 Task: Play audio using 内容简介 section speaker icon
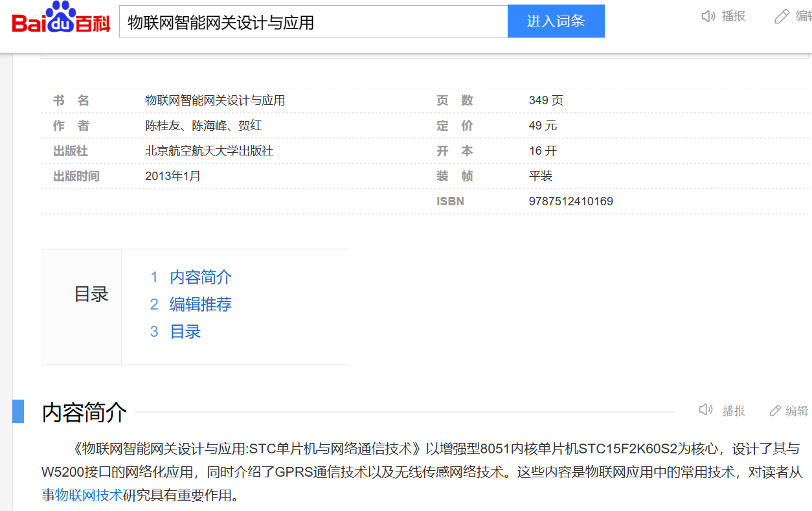(x=706, y=410)
